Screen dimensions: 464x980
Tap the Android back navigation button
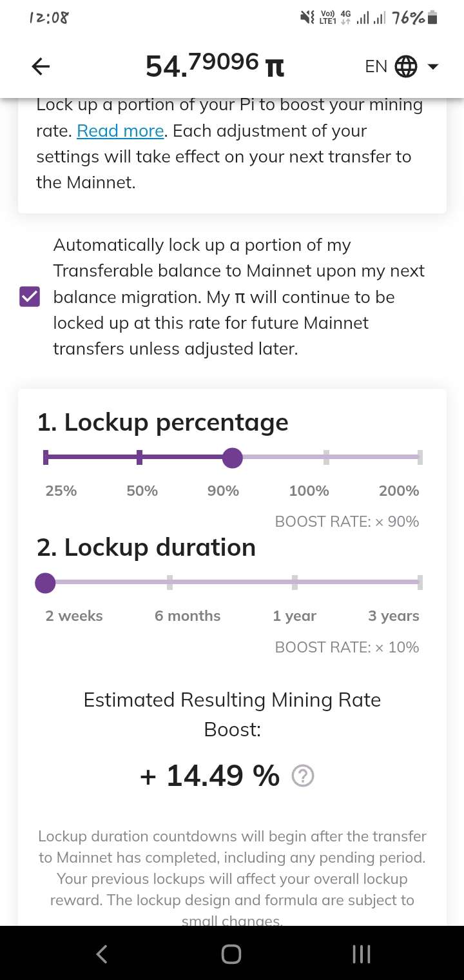click(101, 954)
